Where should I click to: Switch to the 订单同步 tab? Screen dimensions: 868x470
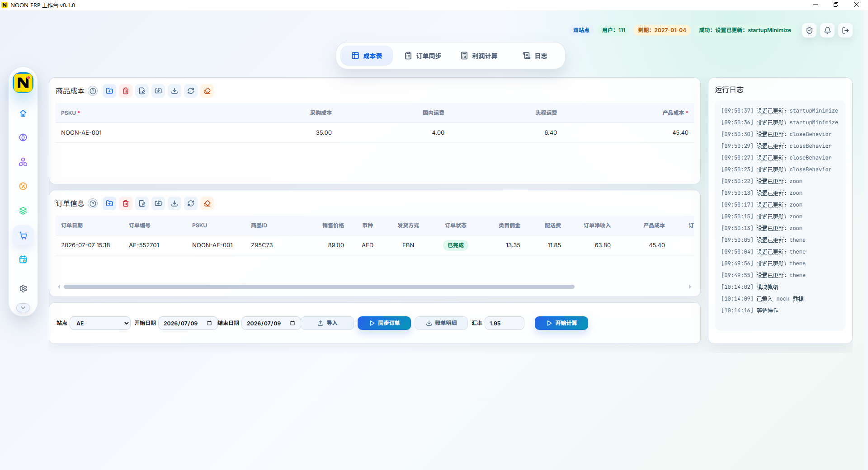click(423, 56)
